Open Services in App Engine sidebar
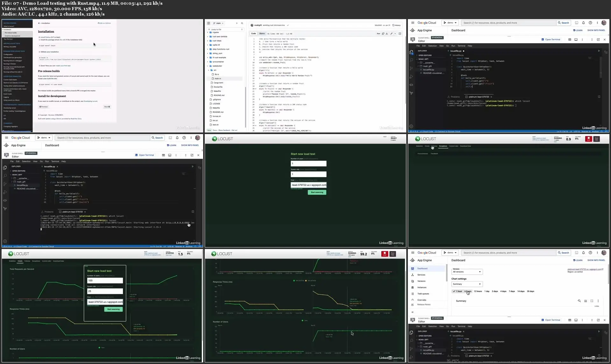The image size is (611, 364). pos(421,275)
